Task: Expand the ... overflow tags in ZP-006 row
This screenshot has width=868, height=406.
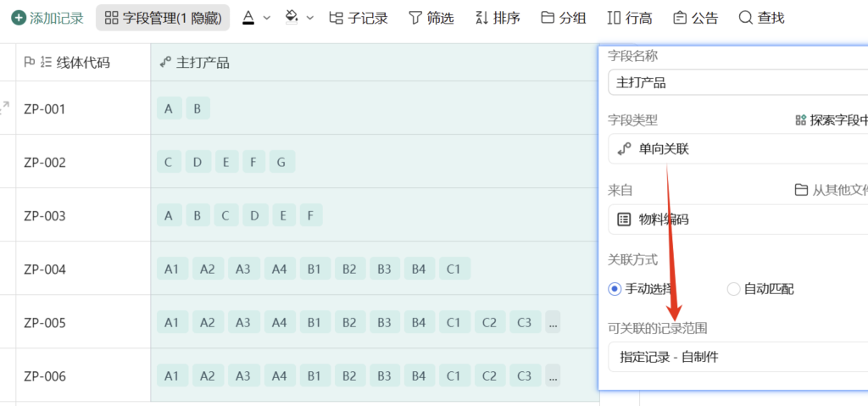Action: tap(553, 376)
